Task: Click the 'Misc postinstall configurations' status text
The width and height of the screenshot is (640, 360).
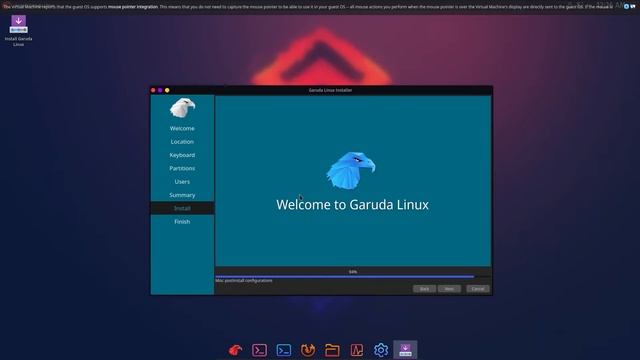Action: [244, 281]
